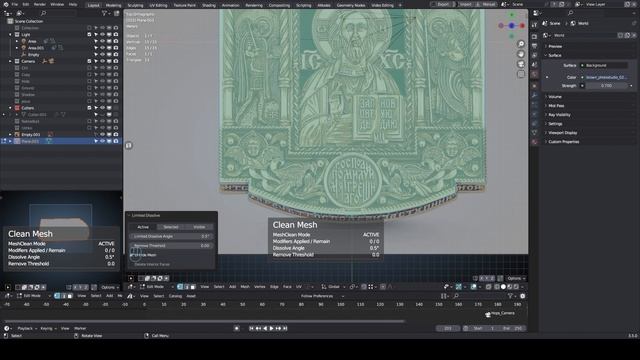Screen dimensions: 640x360
Task: Open outliner editor type menu
Action: click(x=8, y=13)
